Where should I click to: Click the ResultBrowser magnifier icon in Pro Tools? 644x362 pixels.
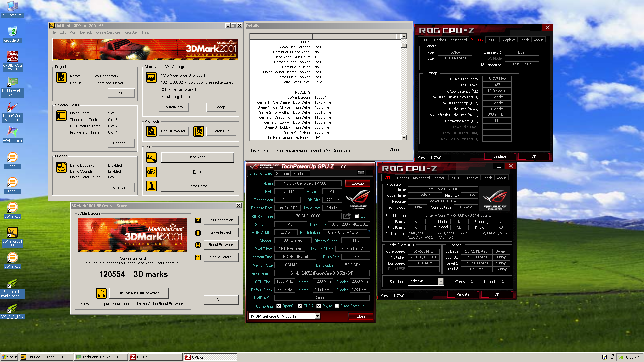pyautogui.click(x=151, y=131)
